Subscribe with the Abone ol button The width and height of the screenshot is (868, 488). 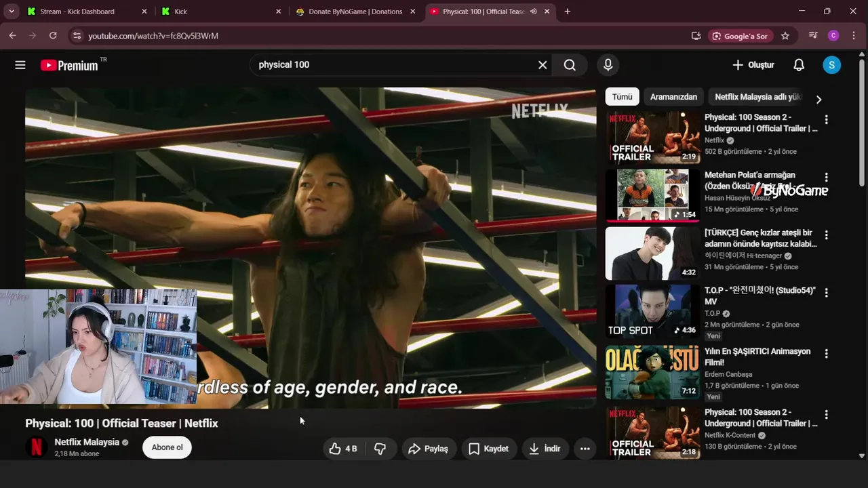(167, 447)
